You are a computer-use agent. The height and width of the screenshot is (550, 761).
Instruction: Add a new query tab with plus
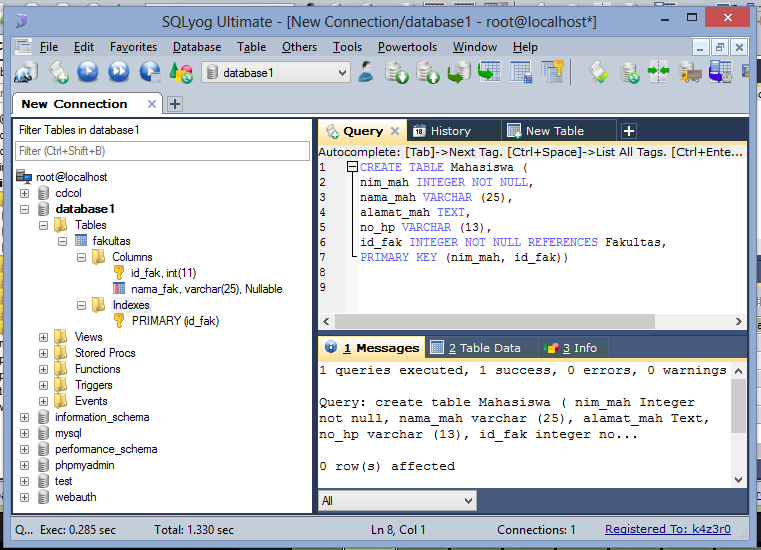(629, 131)
